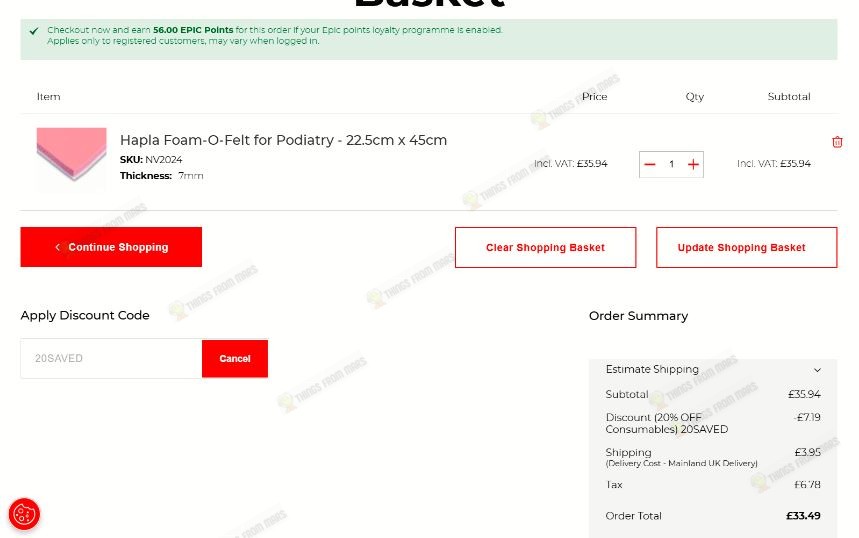The image size is (859, 538).
Task: Click Clear Shopping Basket
Action: coord(545,248)
